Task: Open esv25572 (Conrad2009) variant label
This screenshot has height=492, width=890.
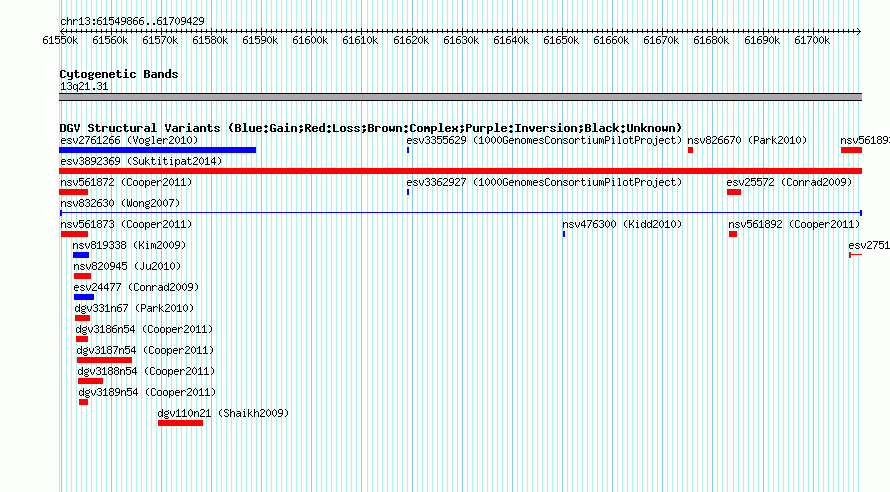Action: [790, 182]
